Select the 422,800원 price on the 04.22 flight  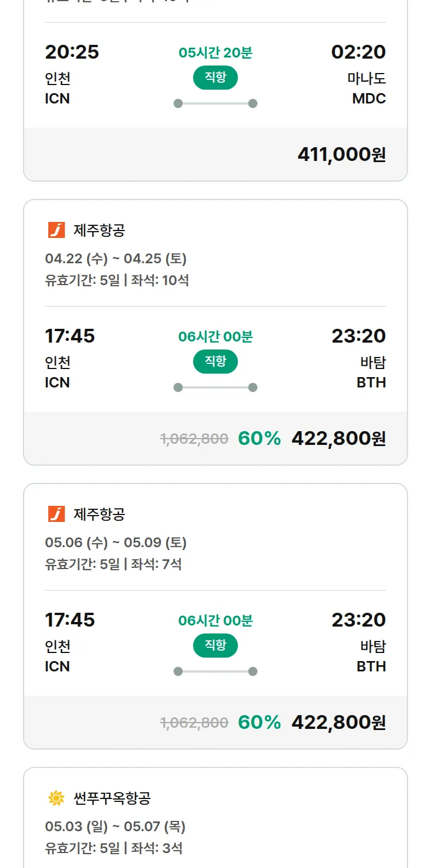point(338,438)
